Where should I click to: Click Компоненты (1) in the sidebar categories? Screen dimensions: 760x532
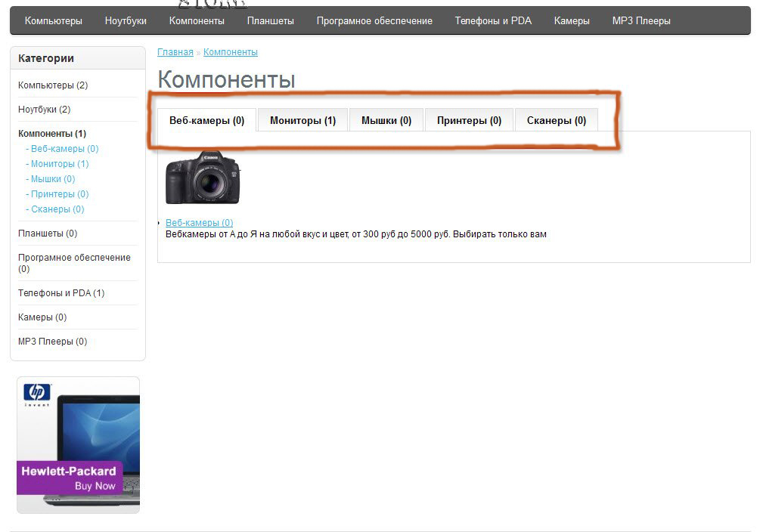(x=52, y=134)
